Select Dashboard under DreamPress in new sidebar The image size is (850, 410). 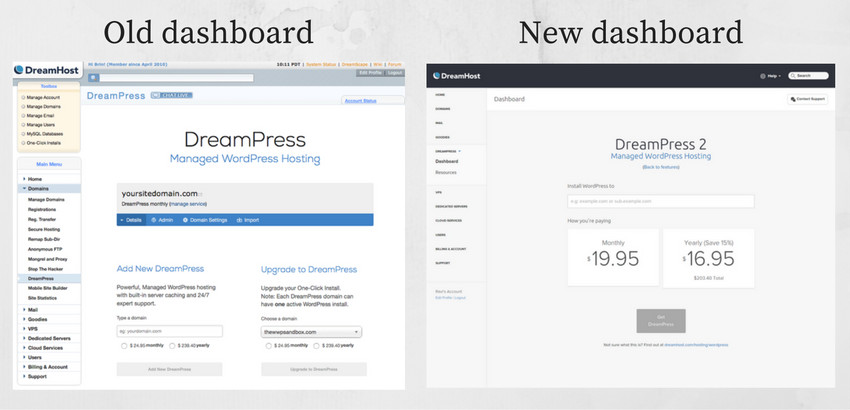coord(447,161)
